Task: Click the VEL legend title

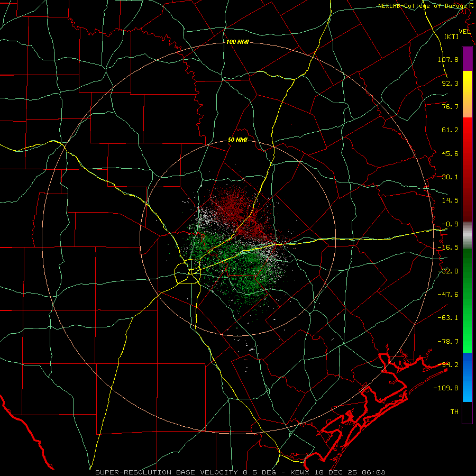Action: (464, 32)
